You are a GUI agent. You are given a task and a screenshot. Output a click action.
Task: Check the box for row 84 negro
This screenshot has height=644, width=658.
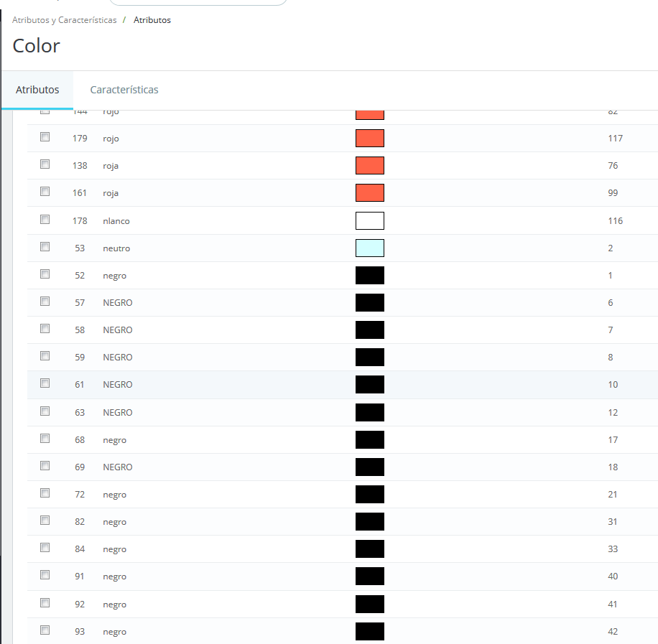click(x=45, y=548)
